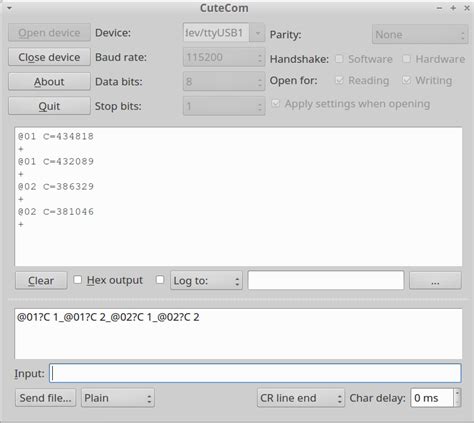Click the log file path field
Screen dimensions: 474x423
326,280
